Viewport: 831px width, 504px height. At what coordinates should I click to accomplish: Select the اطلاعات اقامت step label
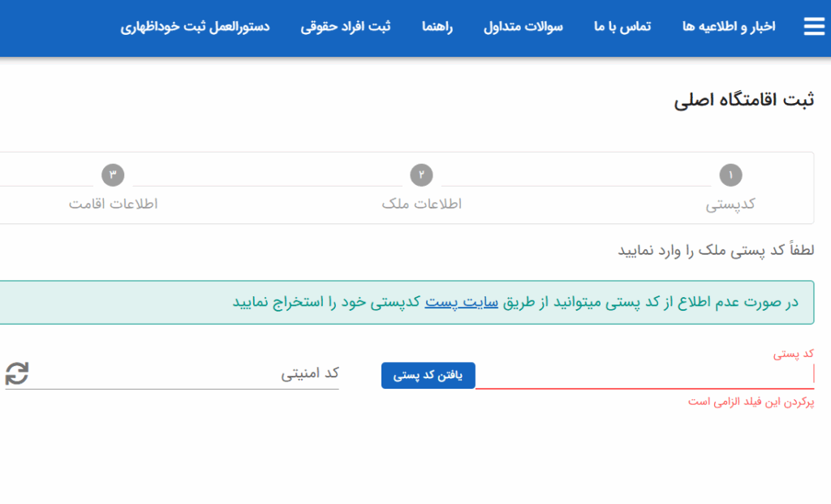pyautogui.click(x=113, y=204)
